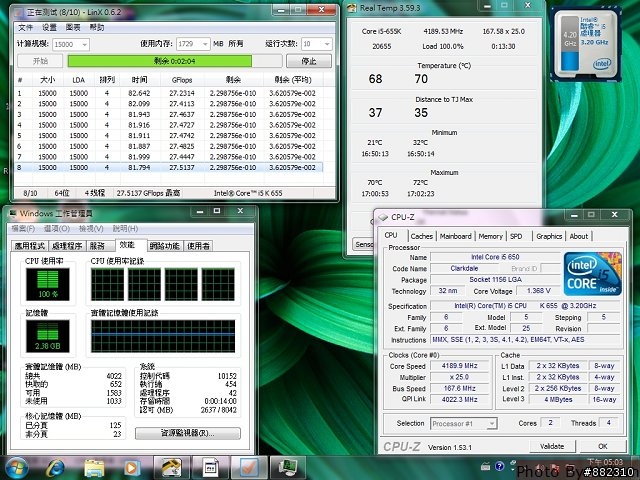Select LinX result row 1 with 27.2314 GFlops
This screenshot has height=480, width=640.
point(169,93)
